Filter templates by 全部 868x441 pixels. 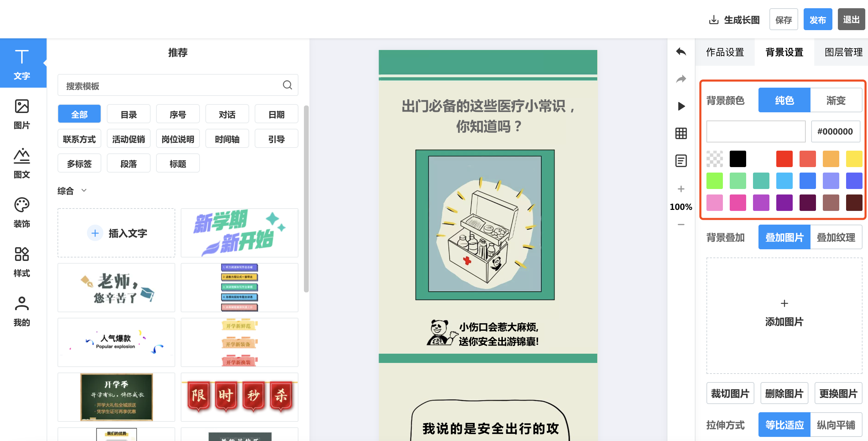pyautogui.click(x=79, y=114)
